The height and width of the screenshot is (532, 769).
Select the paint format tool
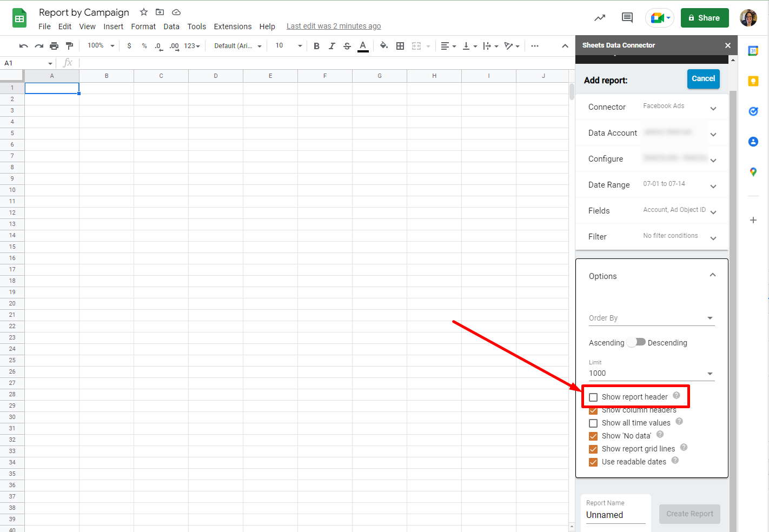click(69, 46)
